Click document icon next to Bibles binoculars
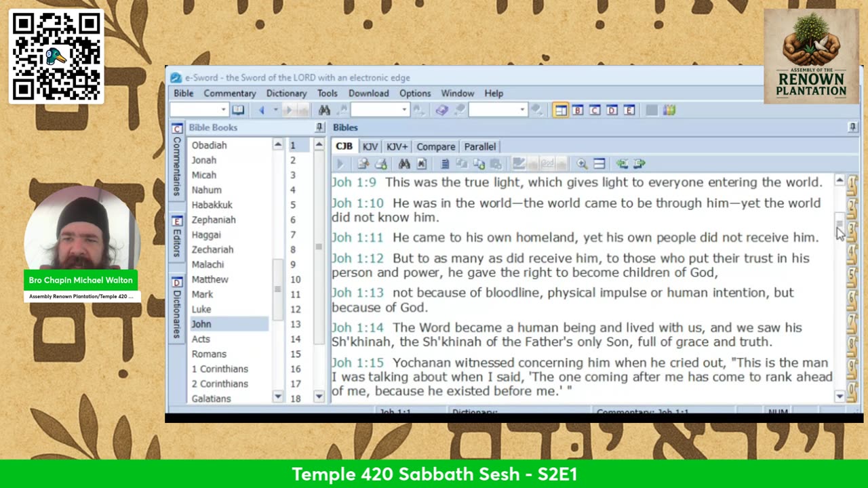 coord(421,163)
